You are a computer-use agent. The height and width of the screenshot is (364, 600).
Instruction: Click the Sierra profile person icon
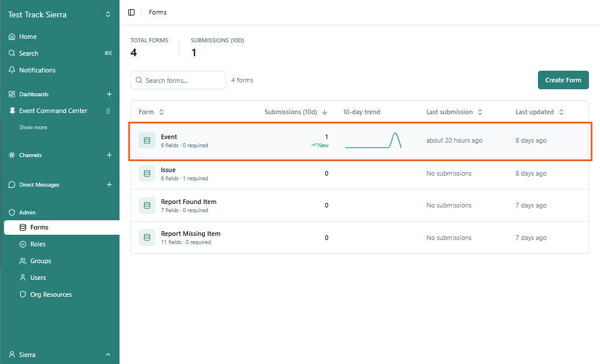click(12, 355)
